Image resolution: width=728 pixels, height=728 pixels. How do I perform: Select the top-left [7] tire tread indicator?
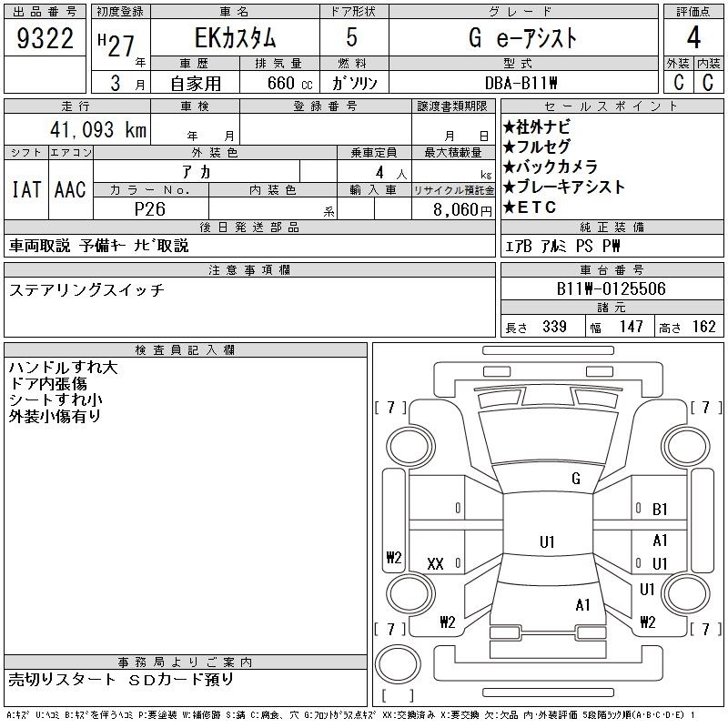(x=390, y=407)
